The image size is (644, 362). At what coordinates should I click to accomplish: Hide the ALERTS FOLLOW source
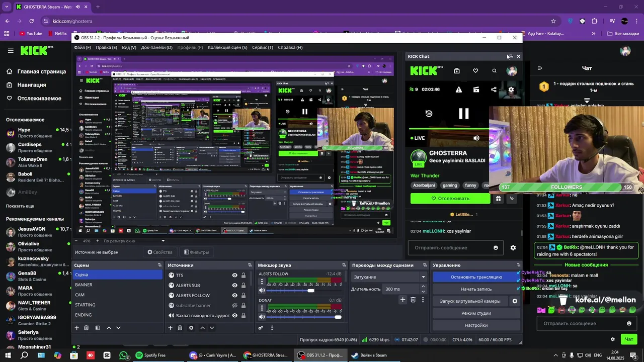pos(234,296)
